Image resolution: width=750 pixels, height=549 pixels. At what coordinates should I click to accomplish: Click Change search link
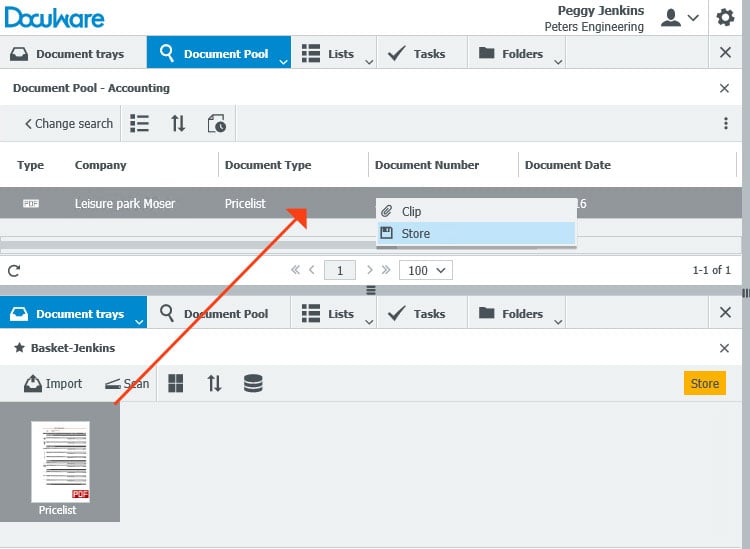(68, 124)
